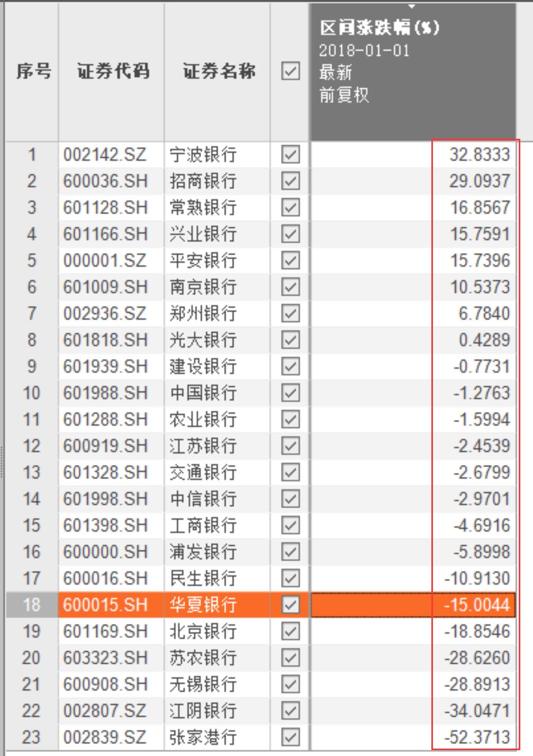Select row number 23
The width and height of the screenshot is (533, 756).
(32, 737)
